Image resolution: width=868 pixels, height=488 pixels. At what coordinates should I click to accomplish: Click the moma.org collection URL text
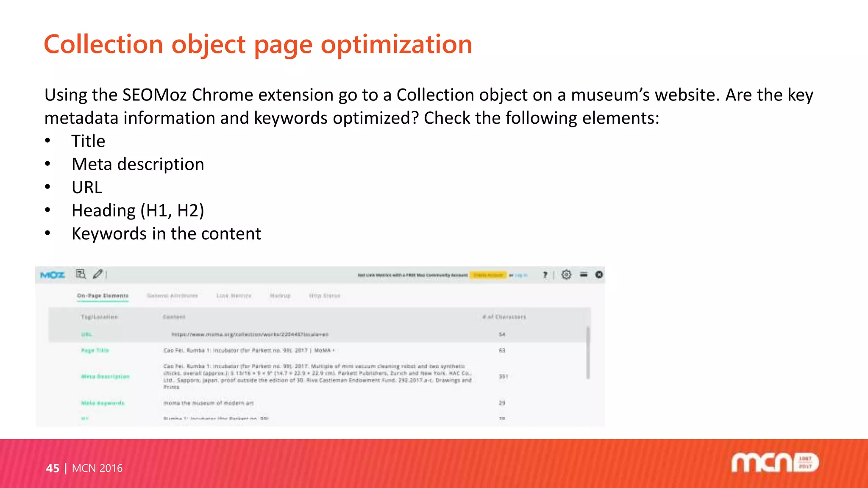pos(250,334)
